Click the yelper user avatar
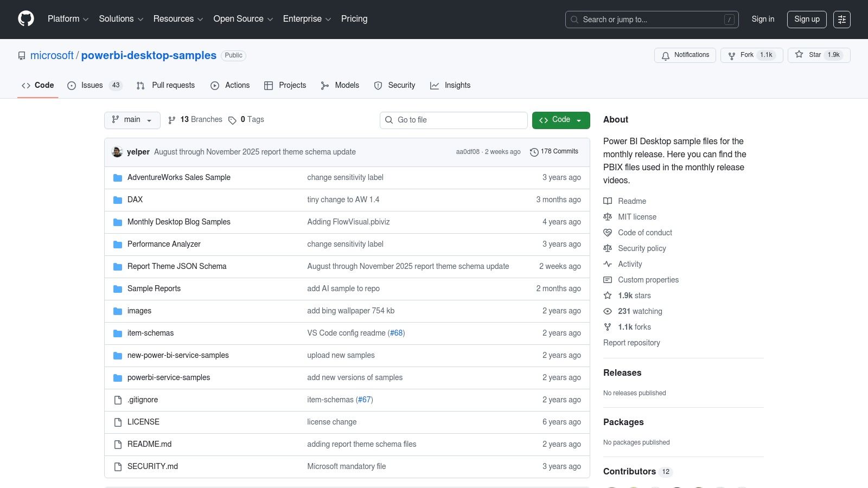 click(117, 152)
